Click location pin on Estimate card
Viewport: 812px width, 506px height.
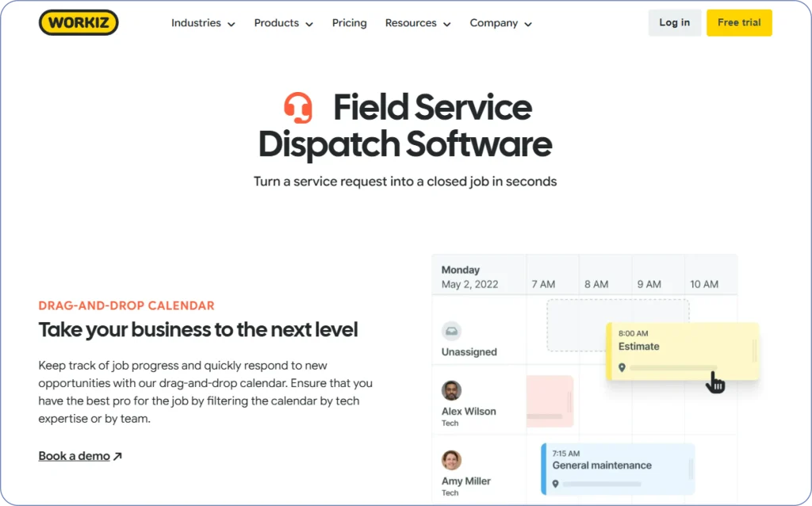click(x=622, y=367)
